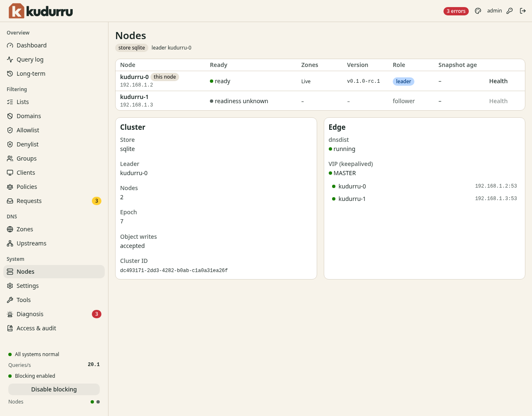The image size is (532, 416).
Task: Go to Long-term statistics
Action: 54,74
